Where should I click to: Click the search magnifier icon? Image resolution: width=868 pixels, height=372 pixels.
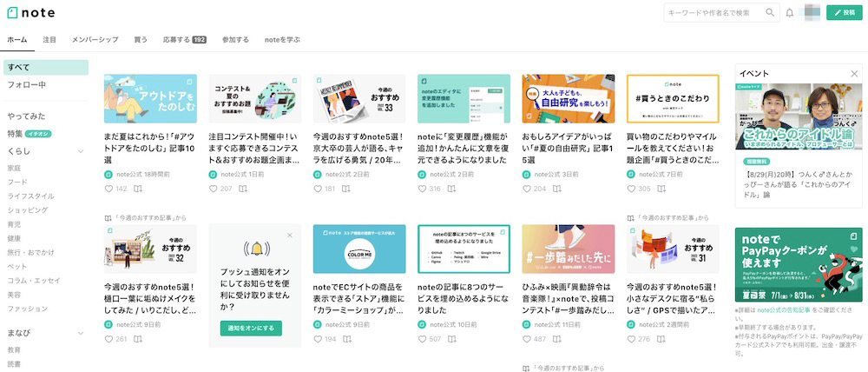[x=770, y=12]
